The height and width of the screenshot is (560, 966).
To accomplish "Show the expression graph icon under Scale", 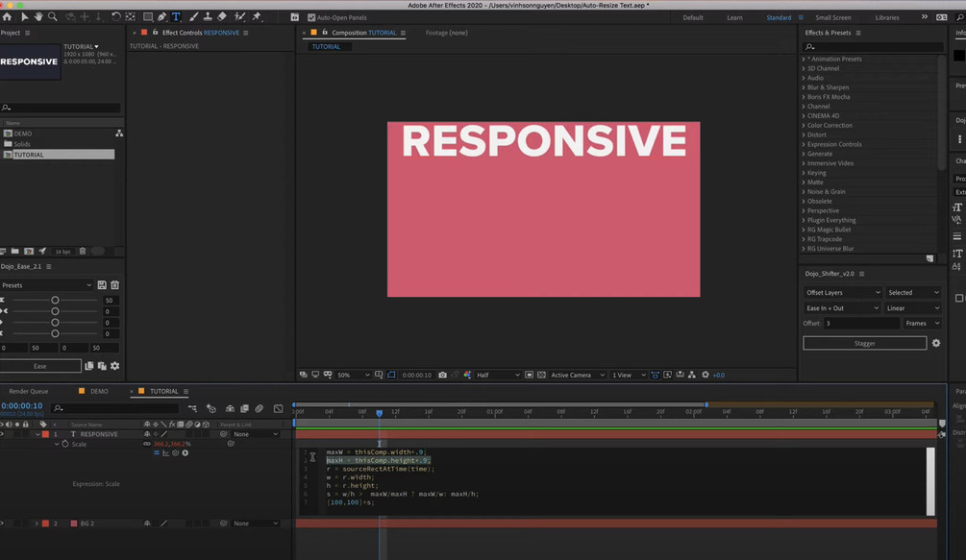I will tap(165, 453).
